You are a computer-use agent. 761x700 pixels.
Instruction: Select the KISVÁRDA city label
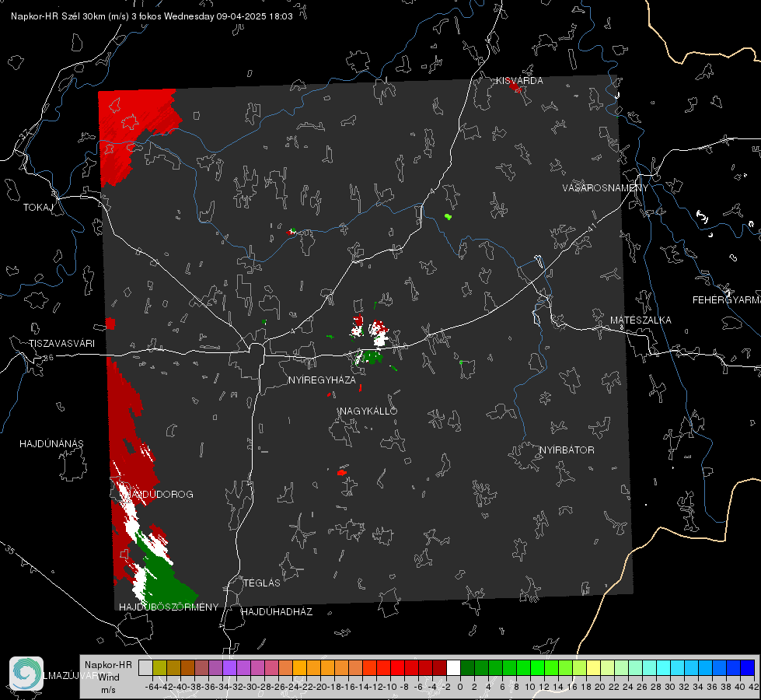pyautogui.click(x=519, y=81)
